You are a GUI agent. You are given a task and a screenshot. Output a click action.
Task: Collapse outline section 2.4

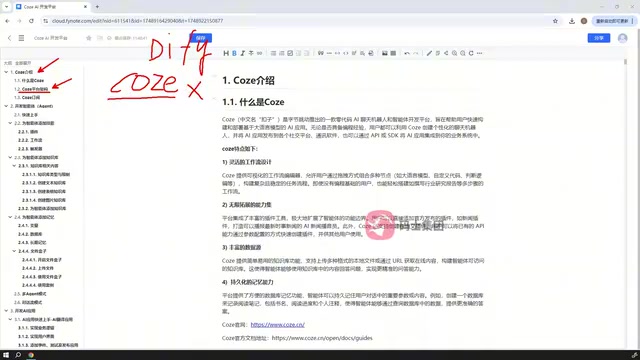(x=10, y=217)
